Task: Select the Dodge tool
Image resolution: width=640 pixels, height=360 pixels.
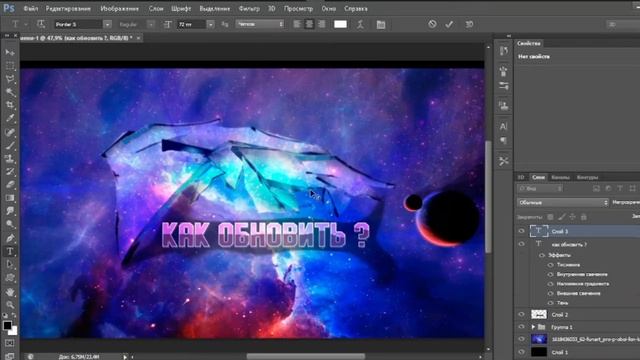Action: coord(10,224)
